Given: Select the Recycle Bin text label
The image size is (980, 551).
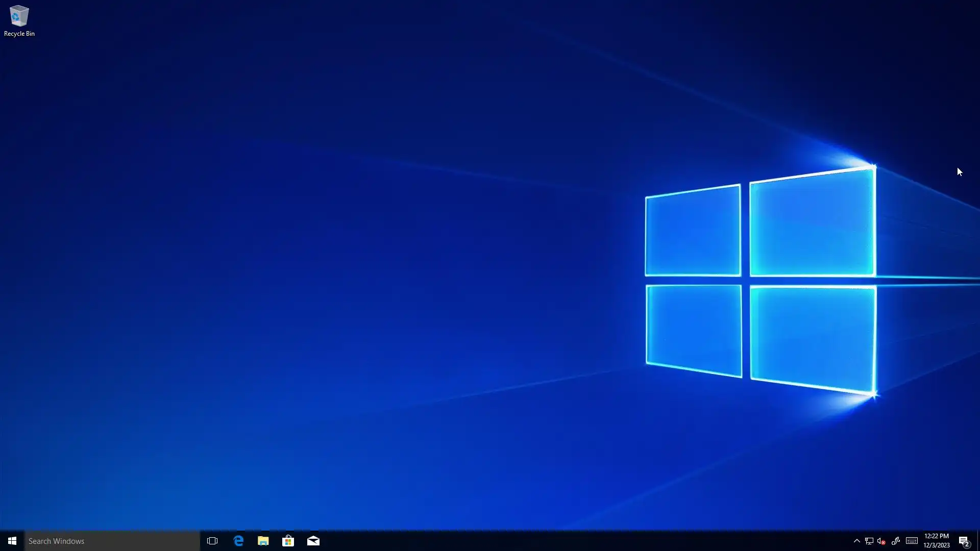Looking at the screenshot, I should (x=19, y=34).
